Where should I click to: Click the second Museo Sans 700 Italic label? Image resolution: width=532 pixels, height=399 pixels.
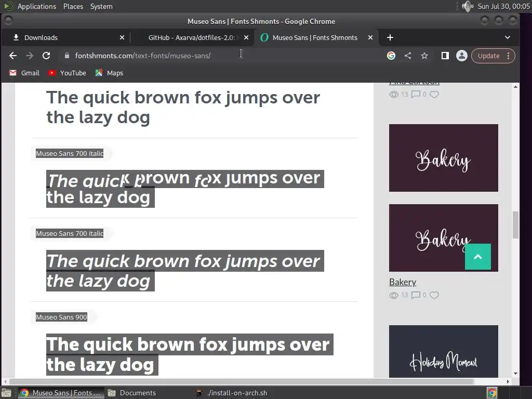pyautogui.click(x=70, y=233)
